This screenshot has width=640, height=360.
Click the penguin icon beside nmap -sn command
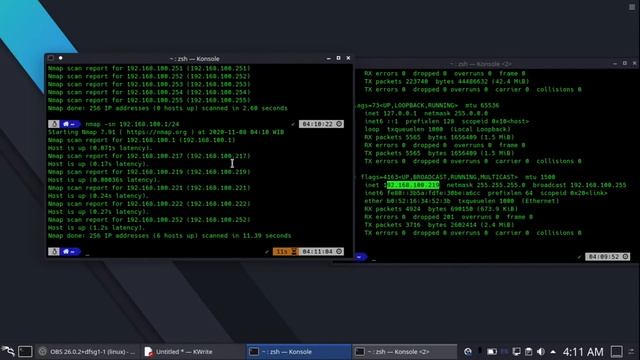54,124
